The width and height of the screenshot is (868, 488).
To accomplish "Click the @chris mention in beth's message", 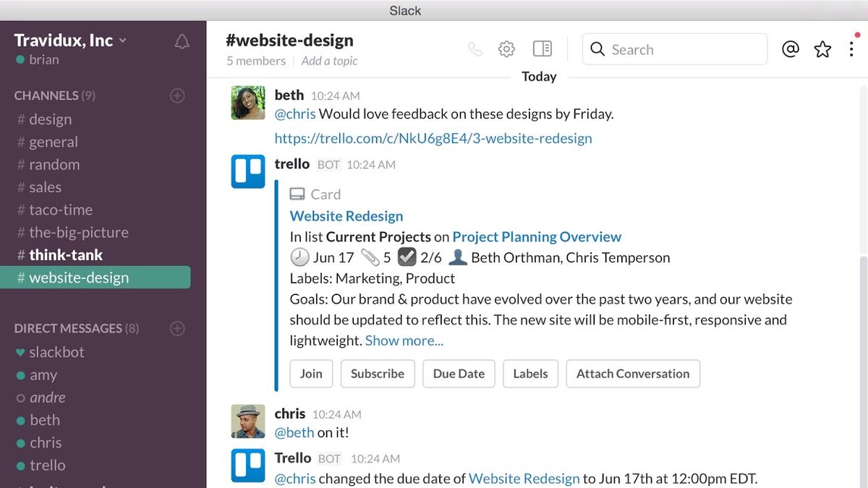I will [295, 114].
